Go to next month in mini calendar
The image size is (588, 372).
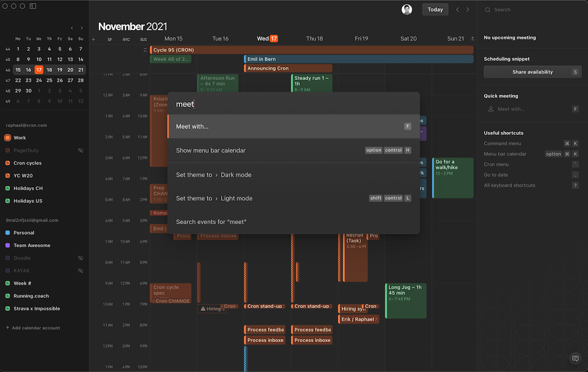pyautogui.click(x=81, y=27)
